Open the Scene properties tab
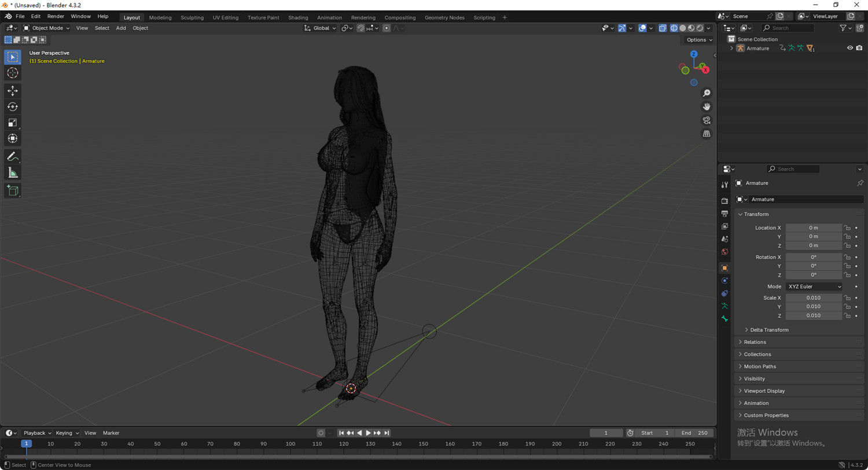868x470 pixels. pos(724,239)
